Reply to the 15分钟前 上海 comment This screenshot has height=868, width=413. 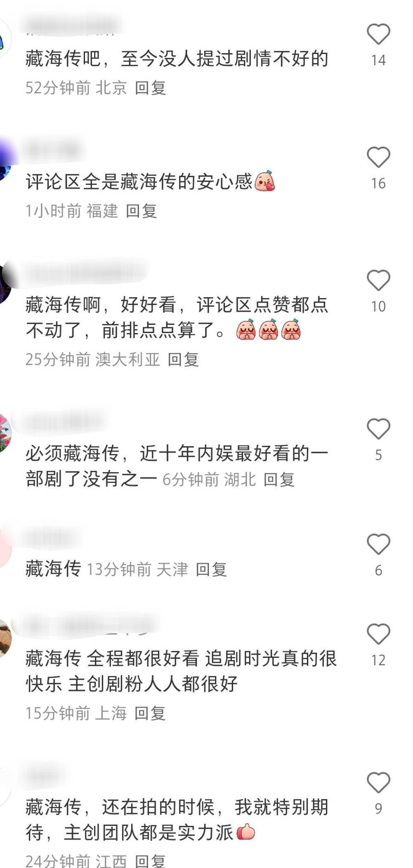point(150,713)
